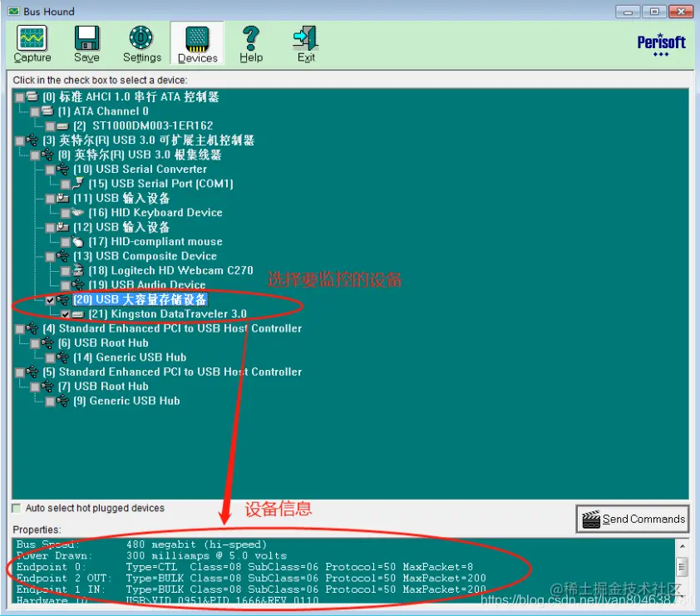
Task: Enable Auto select hot plugged devices
Action: (17, 508)
